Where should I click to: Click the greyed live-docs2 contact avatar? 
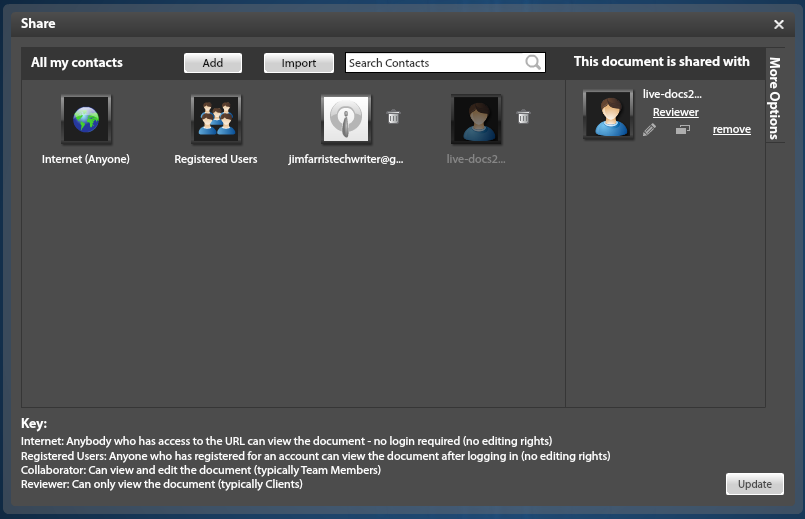click(476, 120)
